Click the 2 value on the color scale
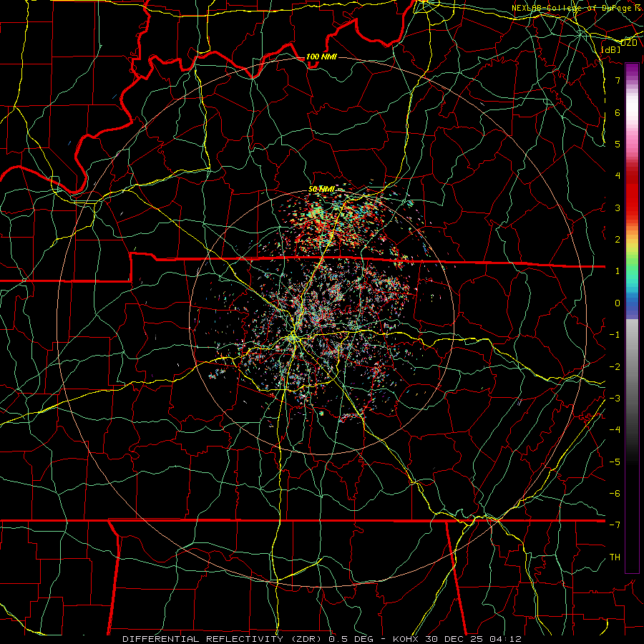Screen dimensions: 644x644 (x=618, y=240)
